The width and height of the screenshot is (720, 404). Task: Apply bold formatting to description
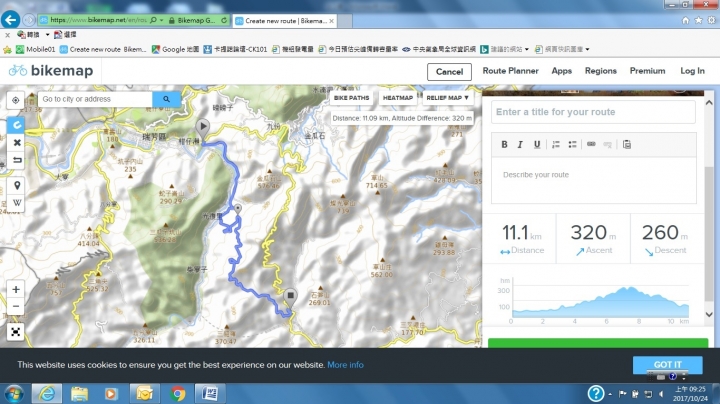coord(504,145)
